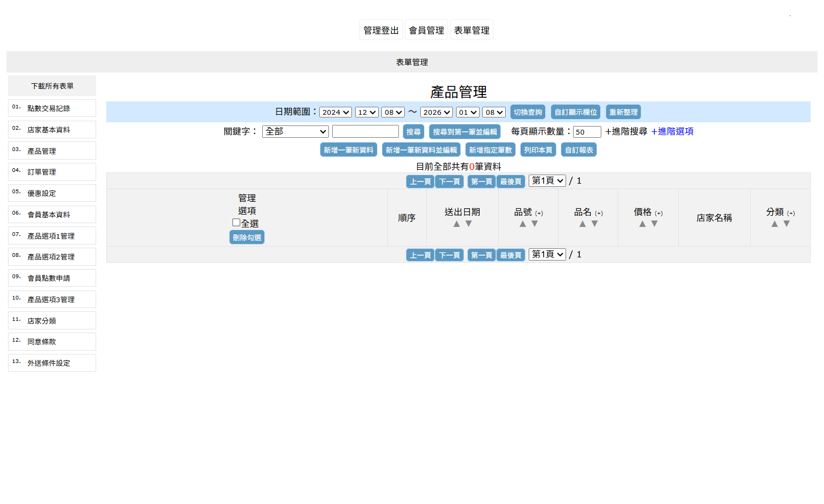Sort 品號 column descending with down arrow
Image resolution: width=824 pixels, height=504 pixels.
pos(535,224)
